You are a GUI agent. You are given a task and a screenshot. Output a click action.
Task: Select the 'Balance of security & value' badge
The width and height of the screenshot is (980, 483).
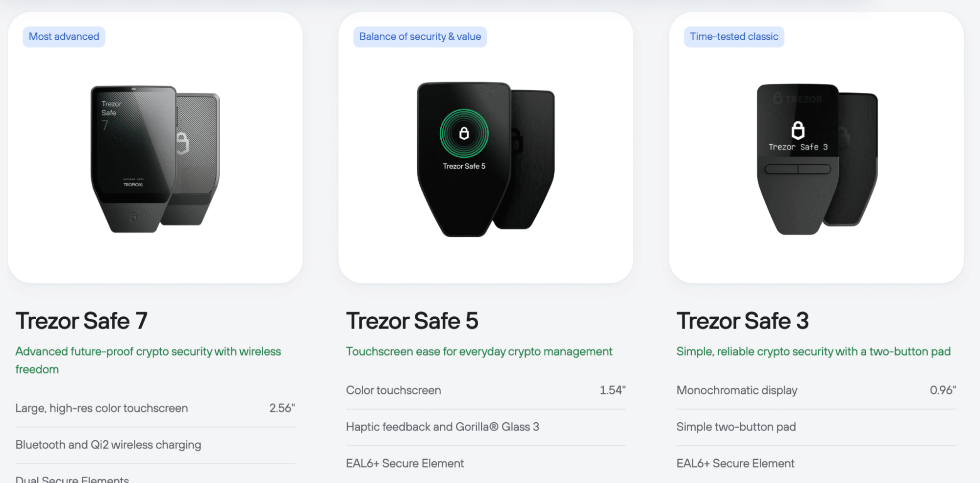pos(420,37)
